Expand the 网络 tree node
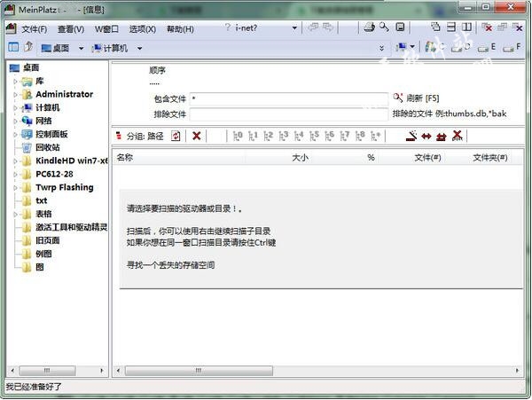Image resolution: width=532 pixels, height=400 pixels. (x=15, y=122)
